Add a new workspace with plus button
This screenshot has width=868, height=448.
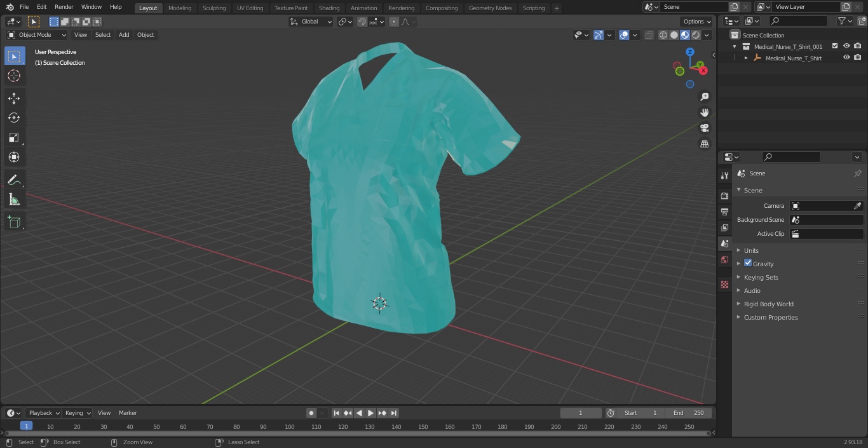557,8
